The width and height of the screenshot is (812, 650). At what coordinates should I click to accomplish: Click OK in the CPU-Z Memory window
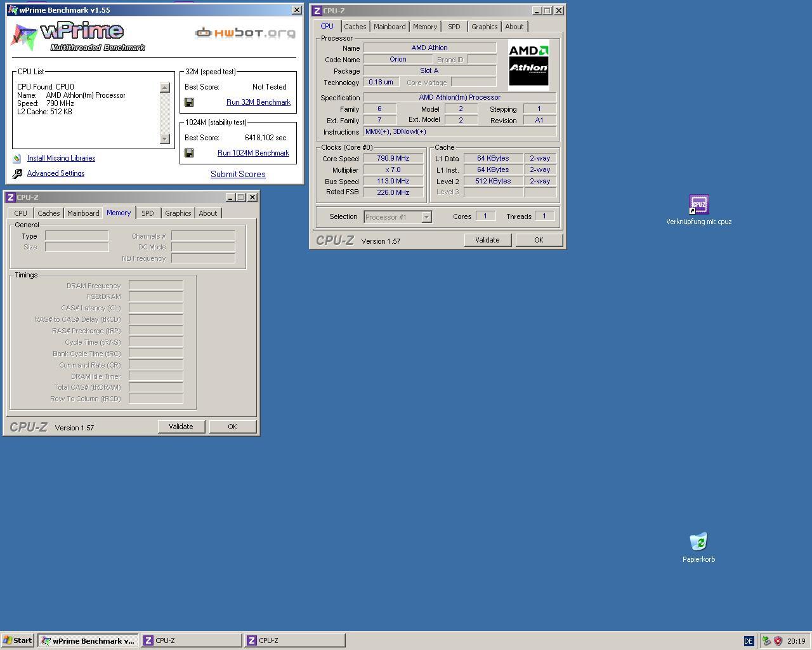(232, 427)
